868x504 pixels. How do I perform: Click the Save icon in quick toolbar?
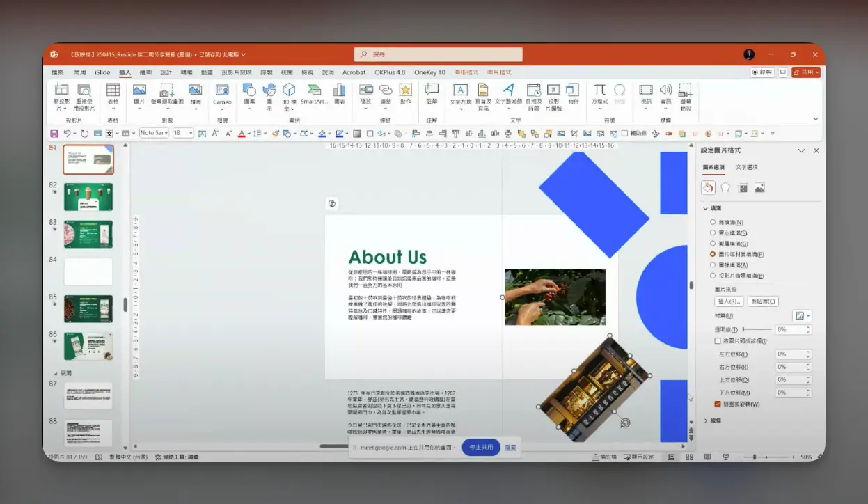tap(54, 133)
